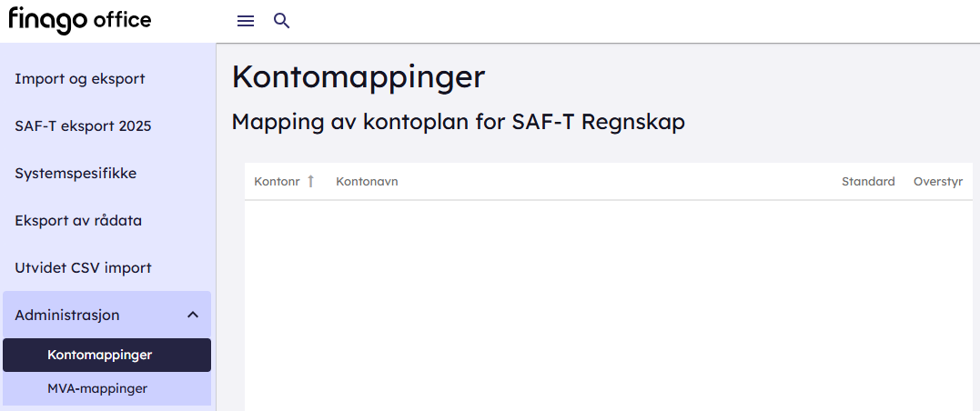Click the sort arrow beside Kontonr
The width and height of the screenshot is (980, 411).
(310, 182)
